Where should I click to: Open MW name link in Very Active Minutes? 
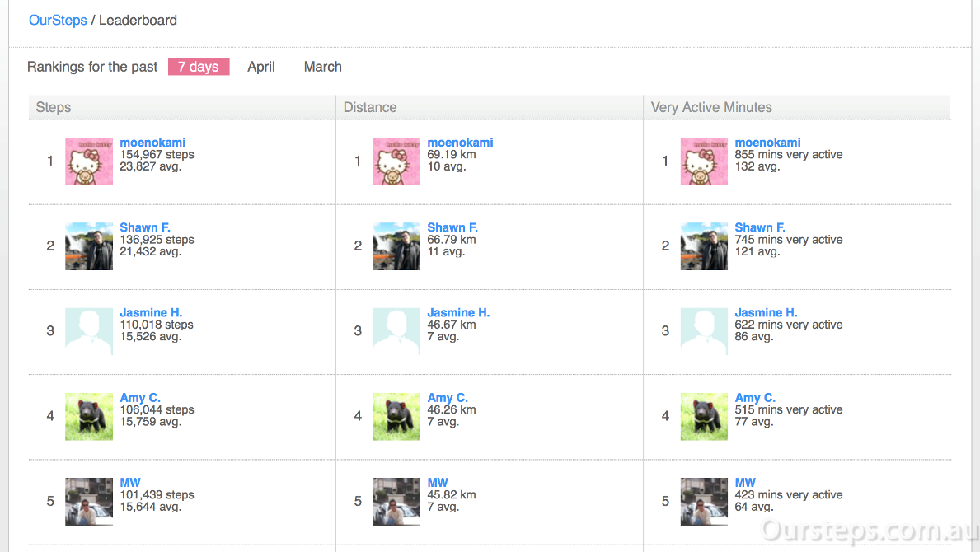click(x=745, y=483)
